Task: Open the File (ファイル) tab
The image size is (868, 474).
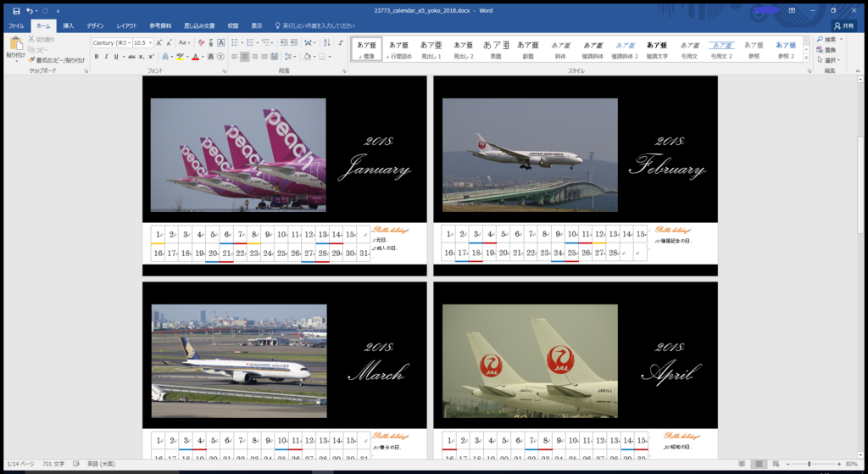Action: tap(16, 26)
